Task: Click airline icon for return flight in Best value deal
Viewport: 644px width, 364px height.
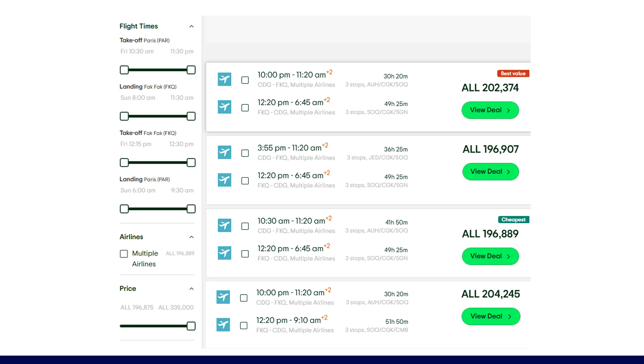Action: point(225,107)
